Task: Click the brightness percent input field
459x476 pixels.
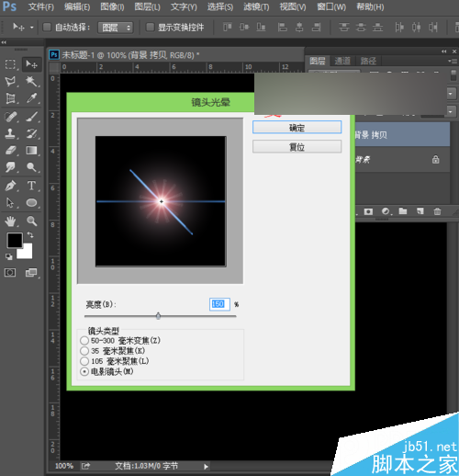Action: pyautogui.click(x=219, y=304)
